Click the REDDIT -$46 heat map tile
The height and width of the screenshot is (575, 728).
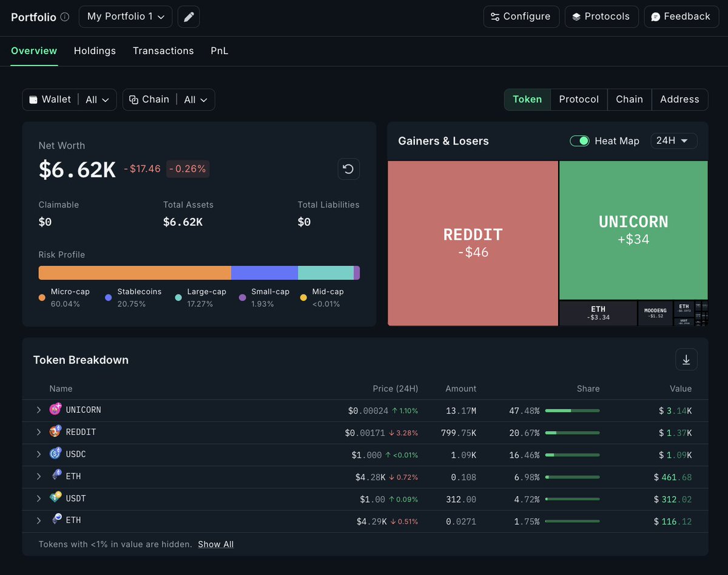tap(473, 243)
